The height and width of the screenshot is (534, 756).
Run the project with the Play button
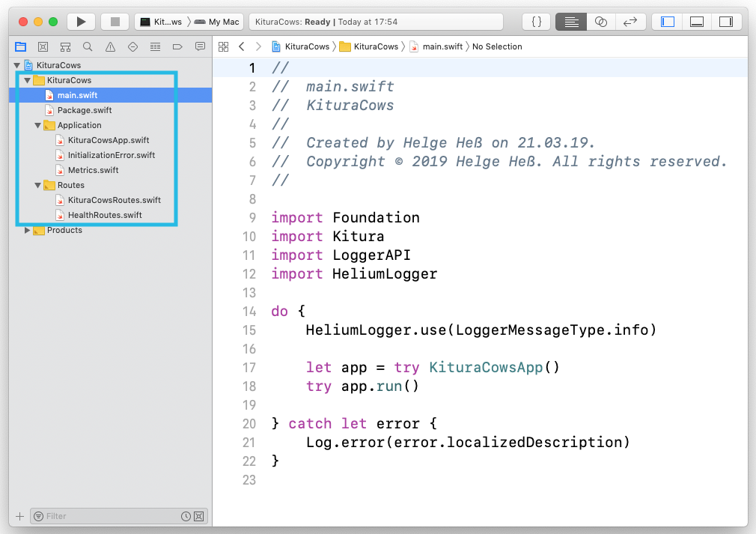click(81, 22)
